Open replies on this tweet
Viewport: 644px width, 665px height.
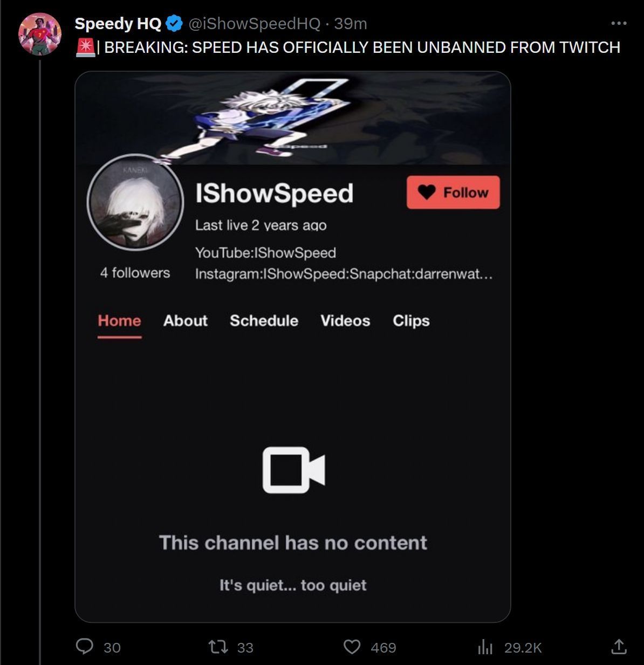click(86, 647)
